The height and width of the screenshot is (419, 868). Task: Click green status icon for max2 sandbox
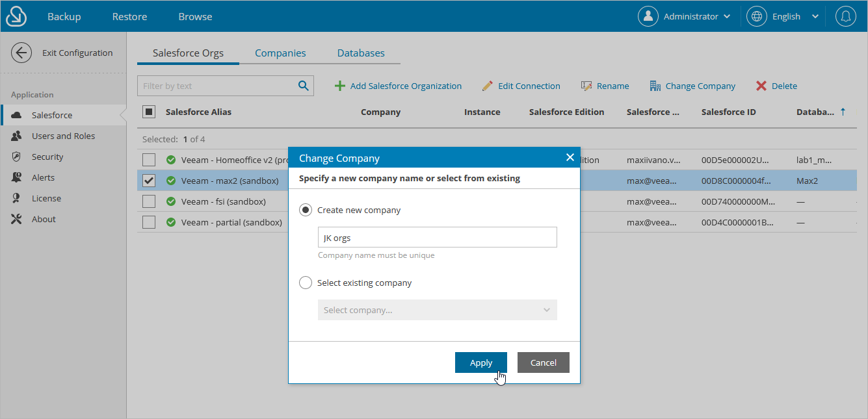click(171, 181)
